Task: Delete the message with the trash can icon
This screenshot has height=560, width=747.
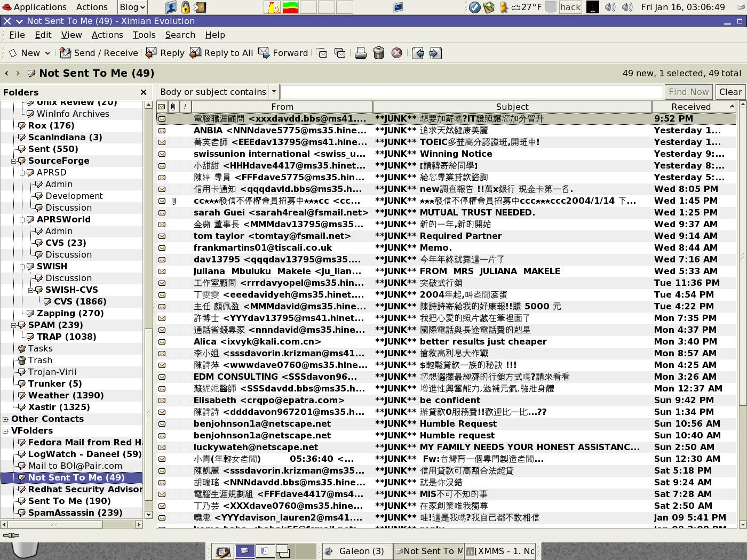Action: (379, 53)
